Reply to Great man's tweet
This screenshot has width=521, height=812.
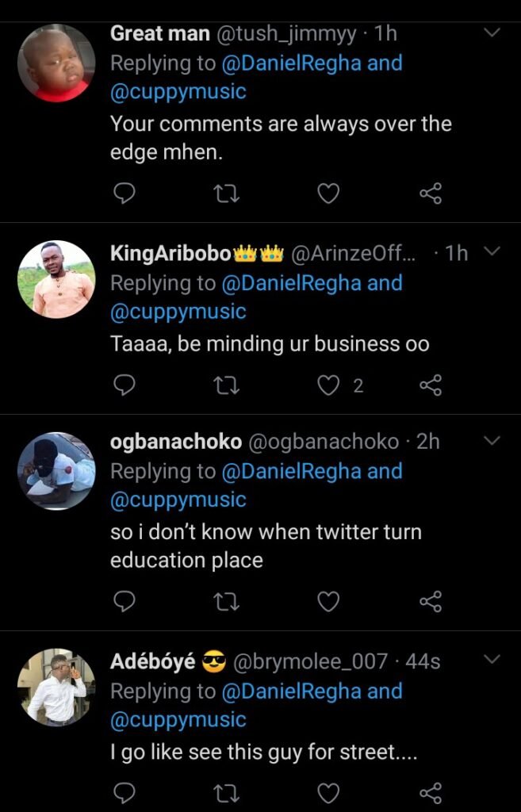(125, 193)
